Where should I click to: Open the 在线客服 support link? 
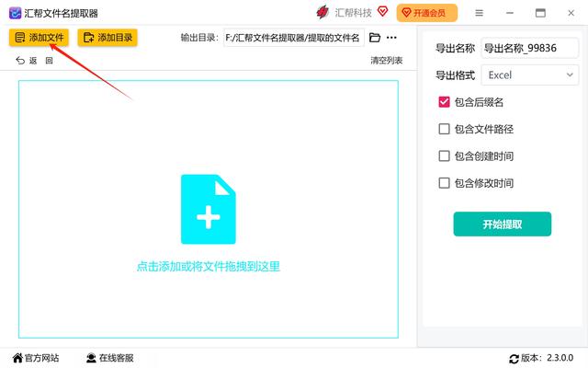(x=109, y=358)
